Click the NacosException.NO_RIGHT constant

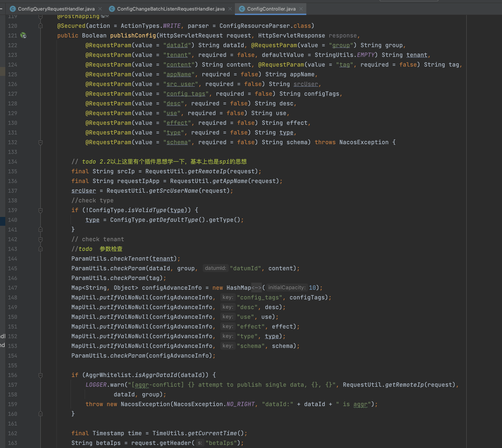[214, 404]
